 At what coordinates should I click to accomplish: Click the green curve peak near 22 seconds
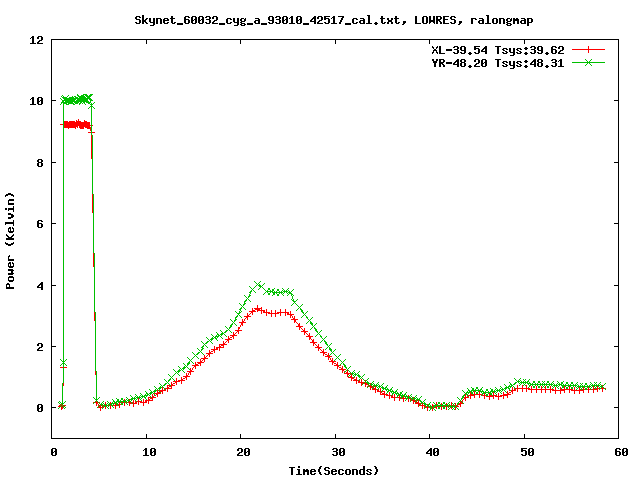tap(258, 284)
